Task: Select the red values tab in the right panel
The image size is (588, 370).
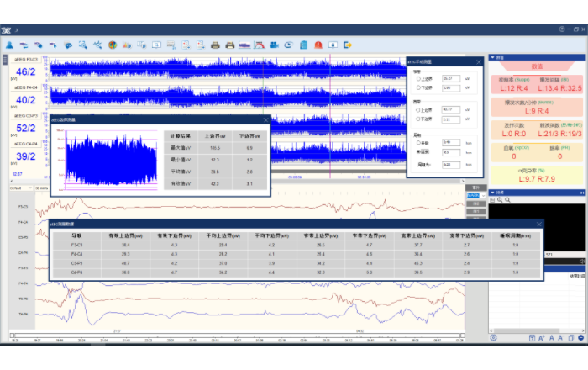Action: pyautogui.click(x=537, y=66)
